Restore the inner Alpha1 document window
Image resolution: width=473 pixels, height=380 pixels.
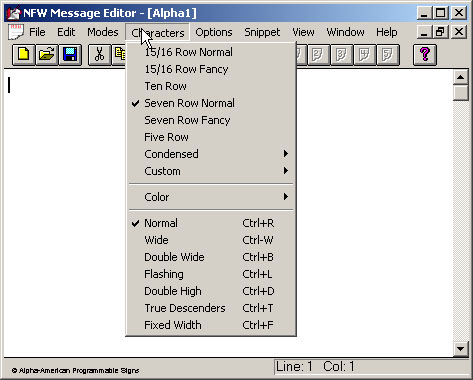point(440,32)
